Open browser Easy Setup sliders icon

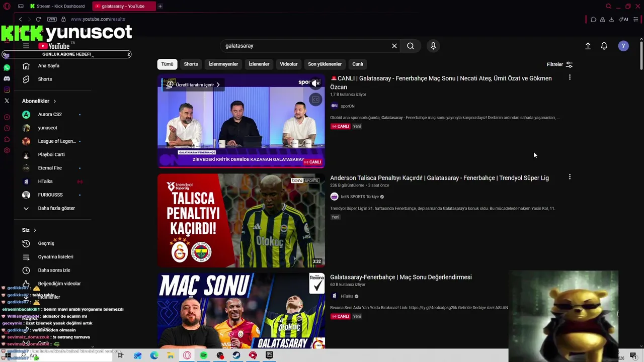pyautogui.click(x=636, y=20)
